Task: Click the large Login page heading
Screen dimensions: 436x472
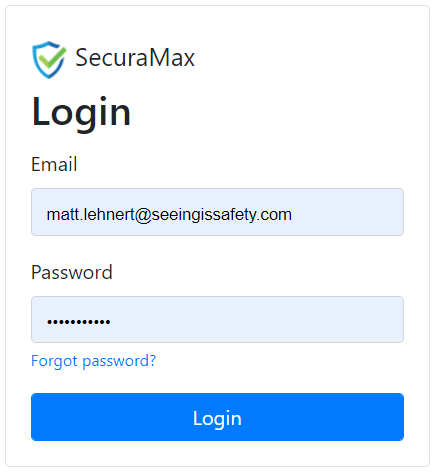Action: (81, 112)
